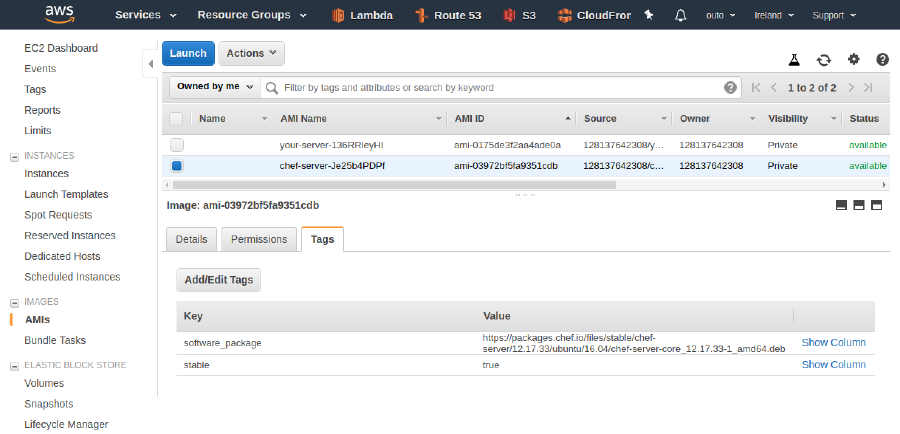Open the Owner column filter arrow
The image size is (900, 434).
(x=752, y=119)
